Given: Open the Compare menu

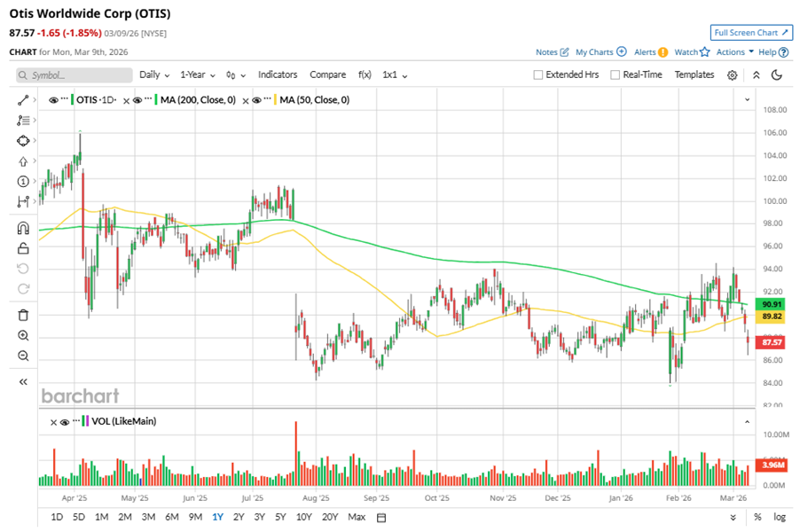Looking at the screenshot, I should point(327,74).
